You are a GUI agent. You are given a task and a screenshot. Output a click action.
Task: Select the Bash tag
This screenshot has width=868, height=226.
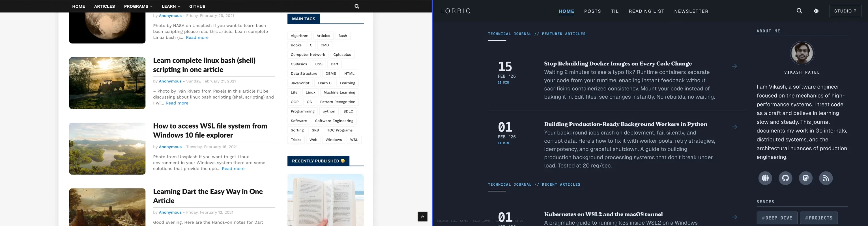tap(343, 36)
